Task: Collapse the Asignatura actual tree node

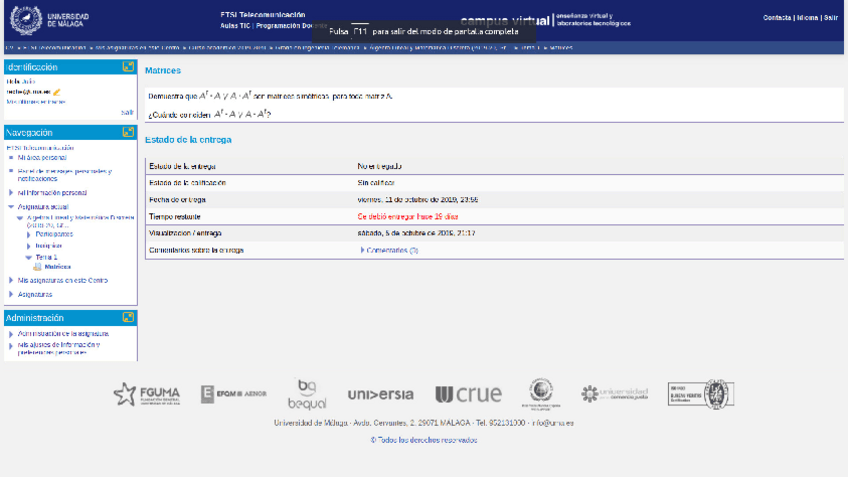Action: point(12,207)
